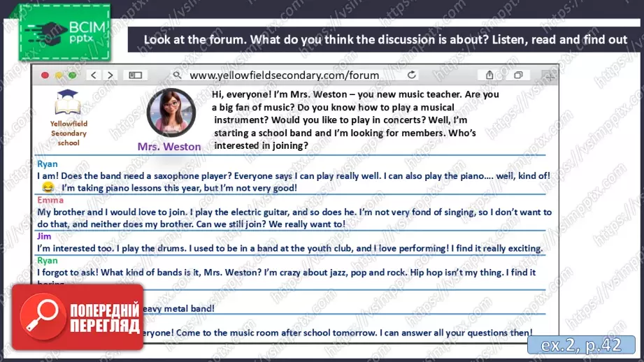
Task: Click the yellowfieldsecondary.com/forum address field
Action: [284, 75]
